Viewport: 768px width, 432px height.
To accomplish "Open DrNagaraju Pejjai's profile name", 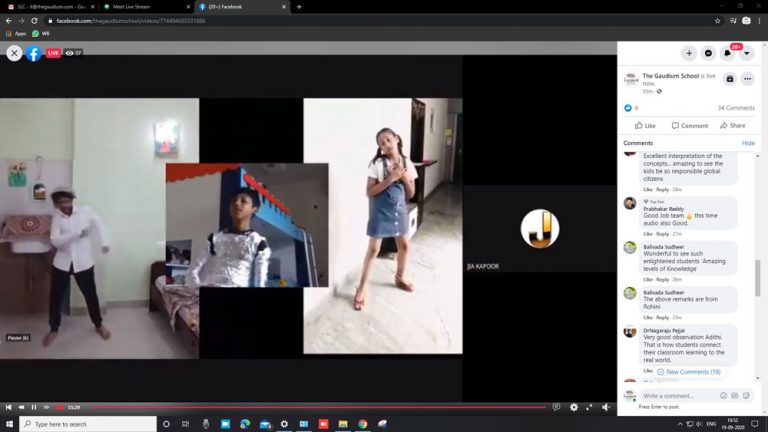I will click(664, 331).
